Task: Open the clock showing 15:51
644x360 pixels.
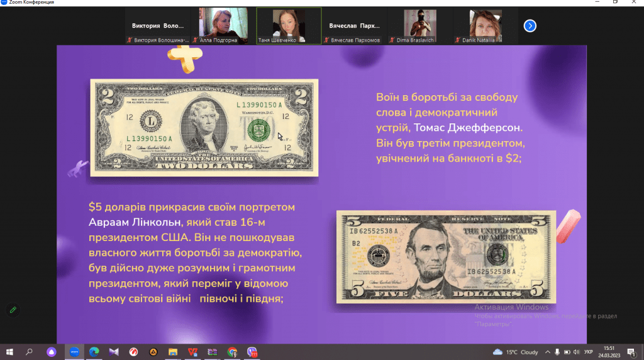Action: [609, 352]
